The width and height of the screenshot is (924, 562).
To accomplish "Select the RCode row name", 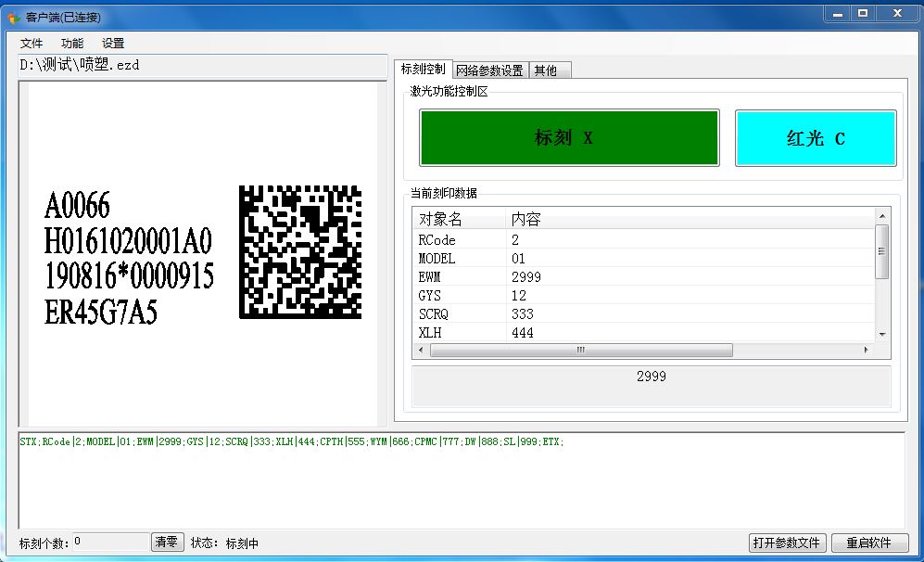I will [437, 240].
